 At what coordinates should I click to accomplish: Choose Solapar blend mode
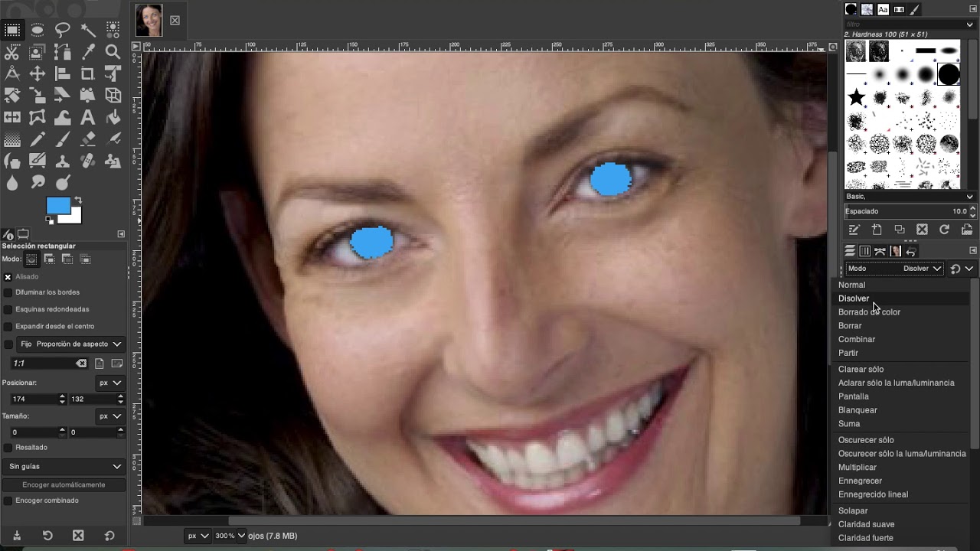coord(853,510)
